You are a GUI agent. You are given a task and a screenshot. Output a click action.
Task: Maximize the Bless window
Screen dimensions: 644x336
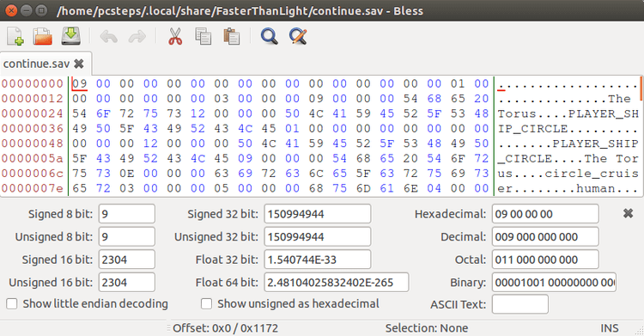click(41, 10)
